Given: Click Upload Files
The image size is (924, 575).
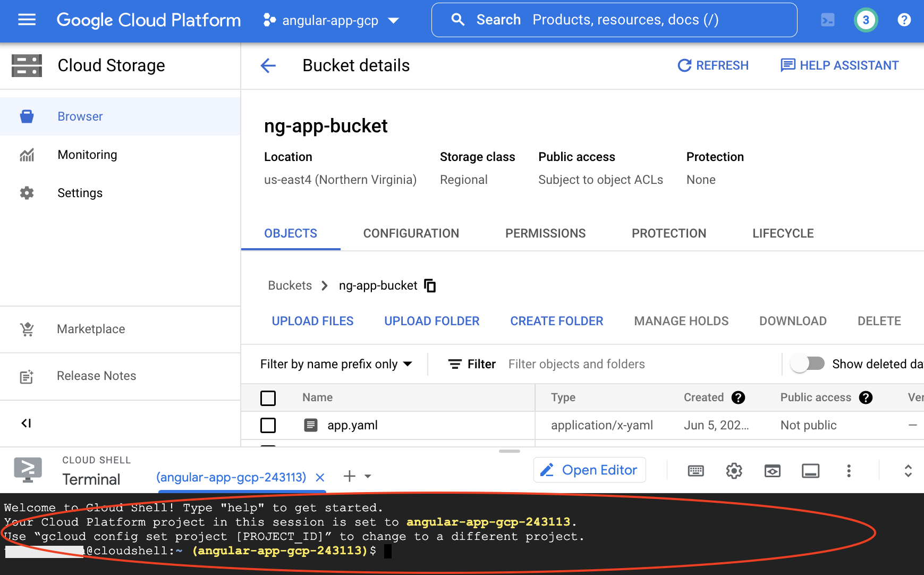Looking at the screenshot, I should pos(312,321).
